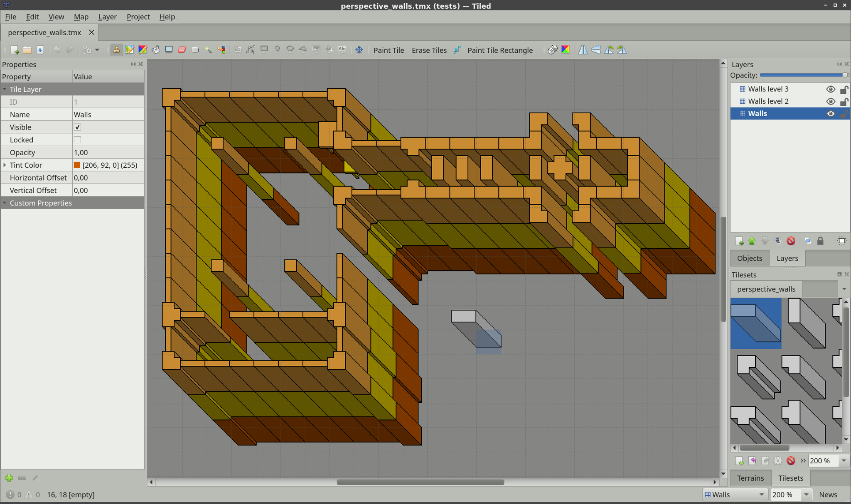Screen dimensions: 851x504
Task: Open the tileset tabs dropdown arrow
Action: coord(844,289)
